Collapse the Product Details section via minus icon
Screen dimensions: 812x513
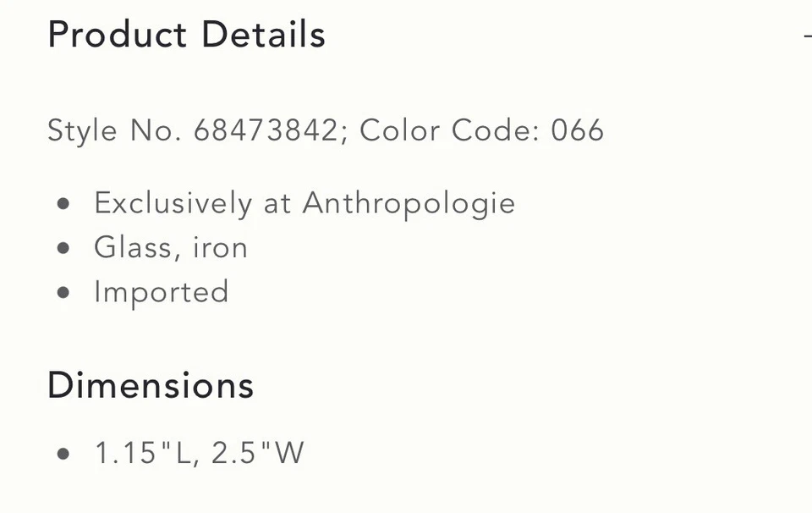click(x=806, y=36)
